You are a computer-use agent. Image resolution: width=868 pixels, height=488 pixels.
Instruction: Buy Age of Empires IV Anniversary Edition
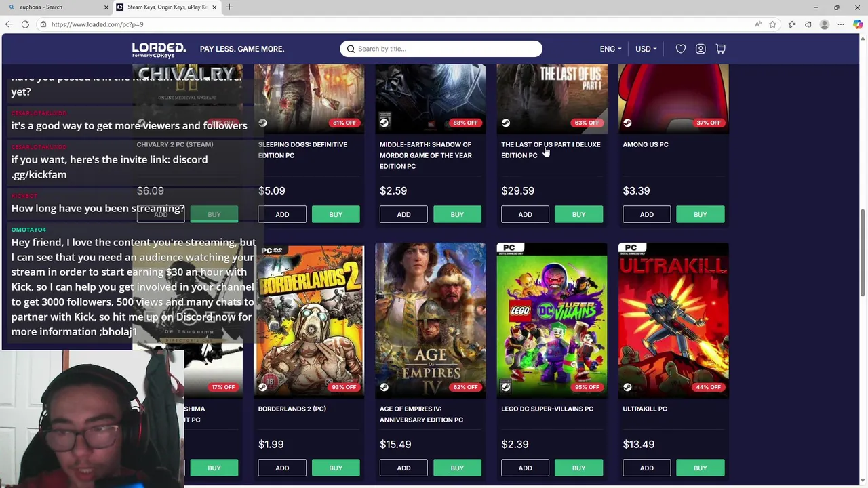coord(457,468)
